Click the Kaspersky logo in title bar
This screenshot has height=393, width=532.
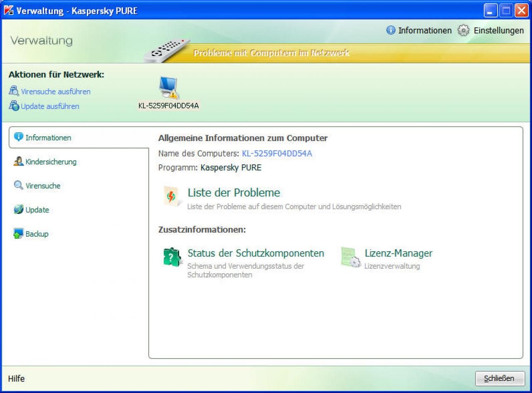click(9, 10)
